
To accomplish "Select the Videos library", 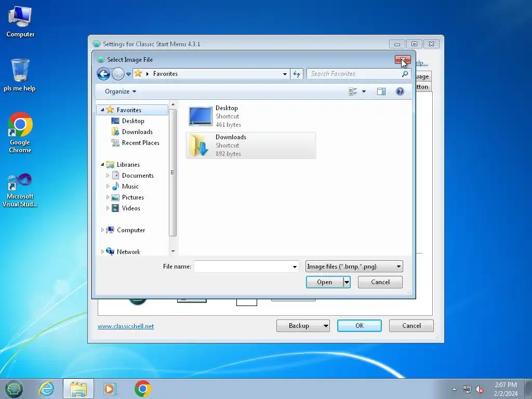I will click(x=131, y=208).
